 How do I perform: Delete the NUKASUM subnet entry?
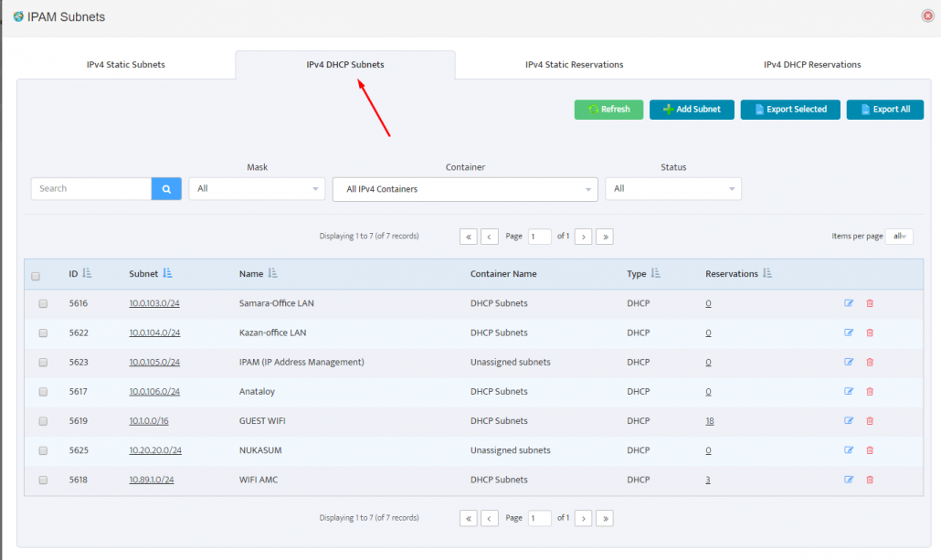tap(869, 450)
